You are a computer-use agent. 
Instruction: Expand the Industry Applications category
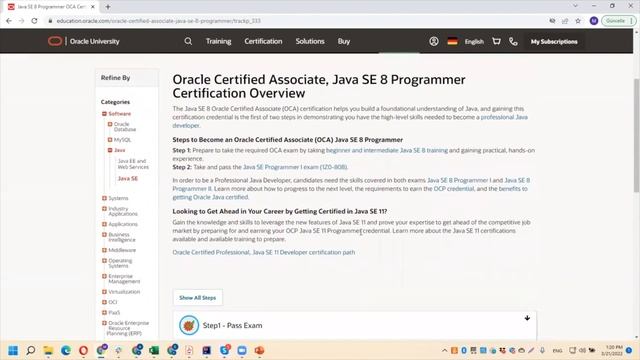(x=104, y=209)
